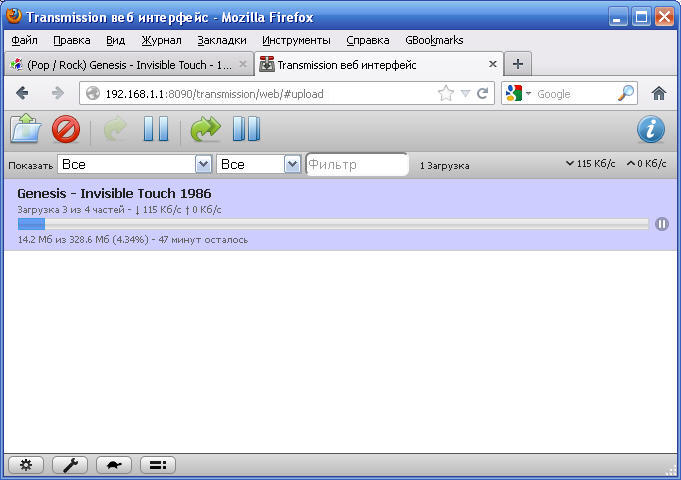This screenshot has width=681, height=480.
Task: Minimize the Firefox window
Action: [618, 17]
